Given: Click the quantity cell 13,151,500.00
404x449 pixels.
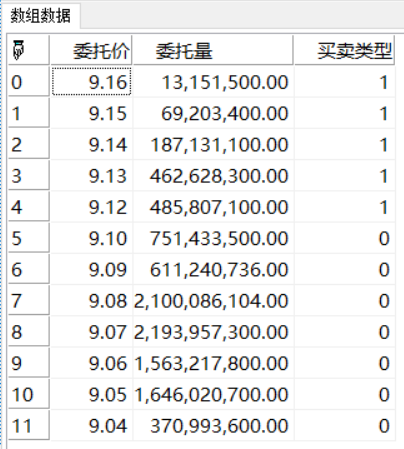Looking at the screenshot, I should pos(213,82).
